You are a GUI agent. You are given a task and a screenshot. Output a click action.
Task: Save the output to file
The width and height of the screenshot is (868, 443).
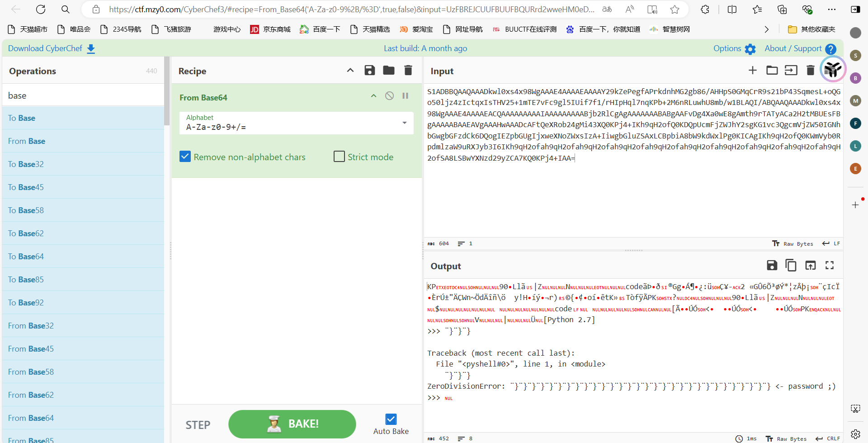click(x=772, y=265)
